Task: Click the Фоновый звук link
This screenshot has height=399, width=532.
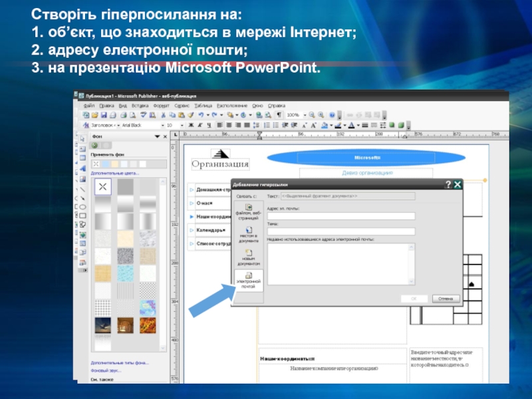Action: click(106, 370)
